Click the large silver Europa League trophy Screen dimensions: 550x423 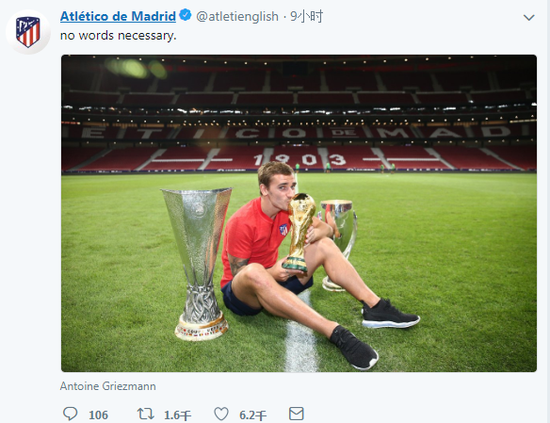(x=199, y=264)
